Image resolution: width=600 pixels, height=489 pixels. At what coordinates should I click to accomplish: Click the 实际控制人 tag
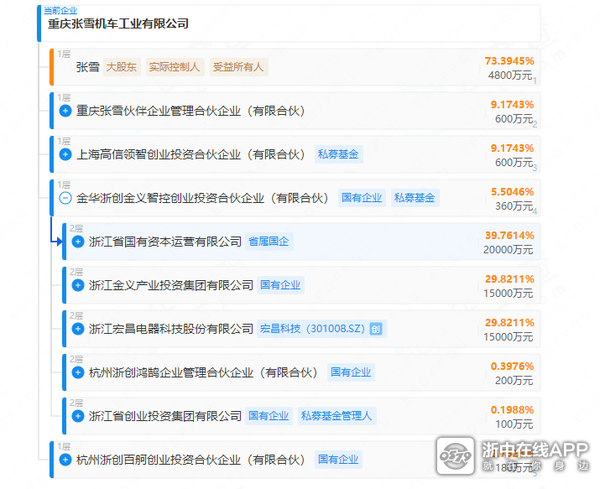tap(174, 68)
